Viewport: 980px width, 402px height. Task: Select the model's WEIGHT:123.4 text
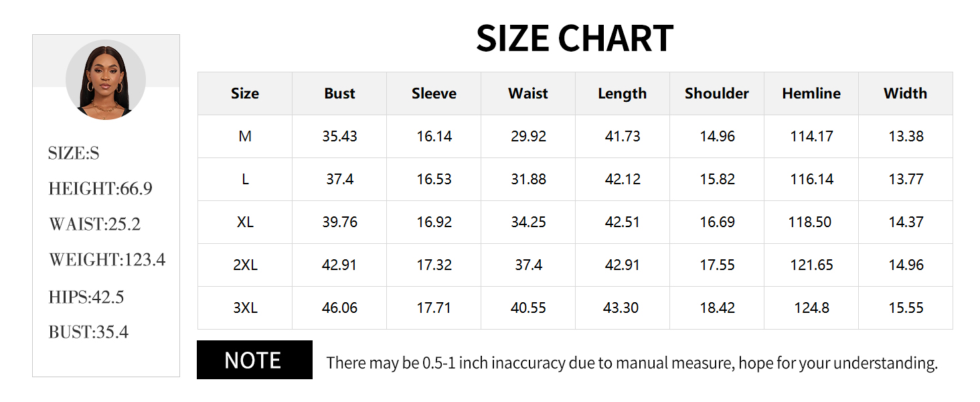[x=107, y=260]
